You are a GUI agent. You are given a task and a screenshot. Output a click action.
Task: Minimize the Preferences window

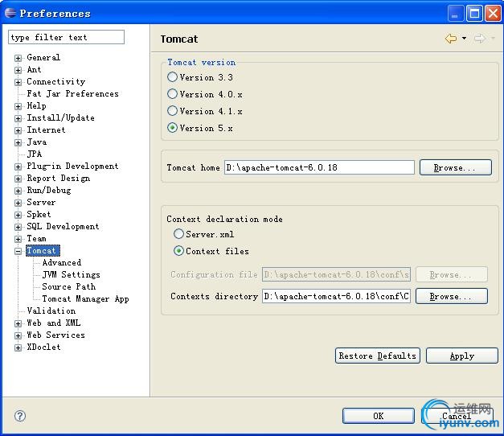455,13
